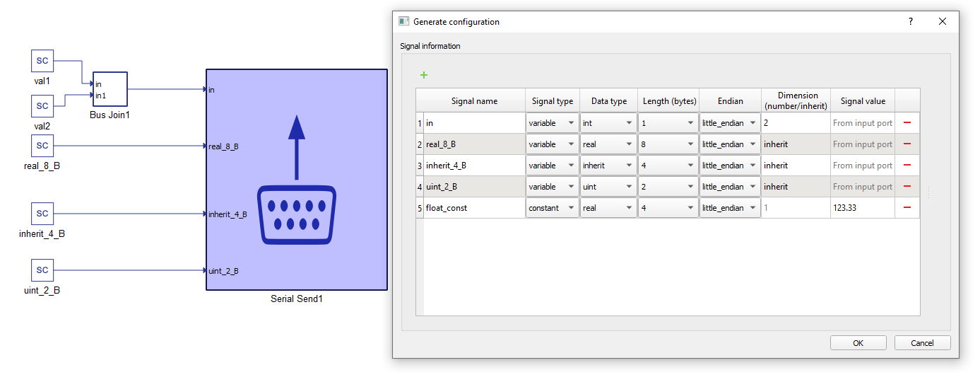Click the Cancel button
Screen dimensions: 980x382
coord(922,343)
